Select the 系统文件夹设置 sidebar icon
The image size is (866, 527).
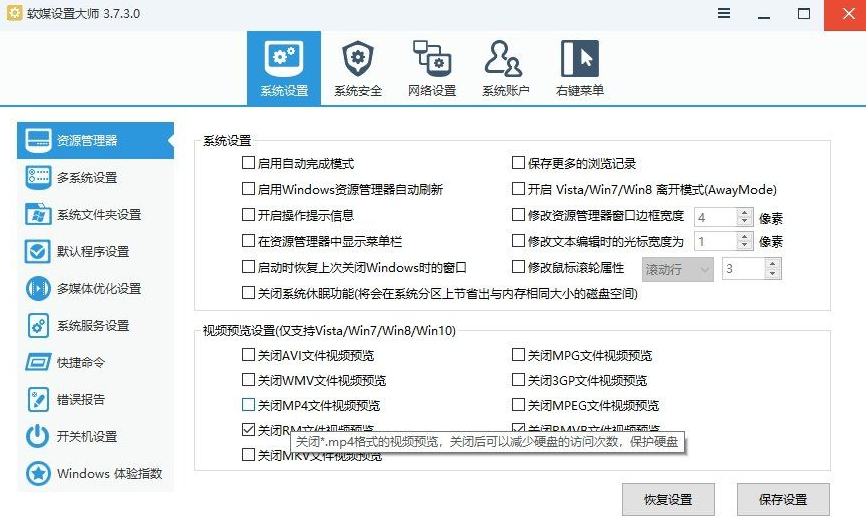coord(38,214)
